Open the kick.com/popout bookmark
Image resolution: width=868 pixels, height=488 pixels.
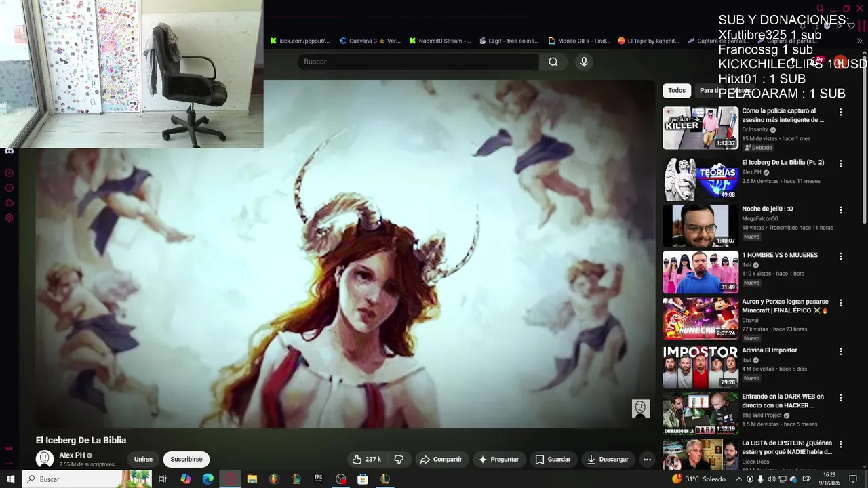pos(300,41)
